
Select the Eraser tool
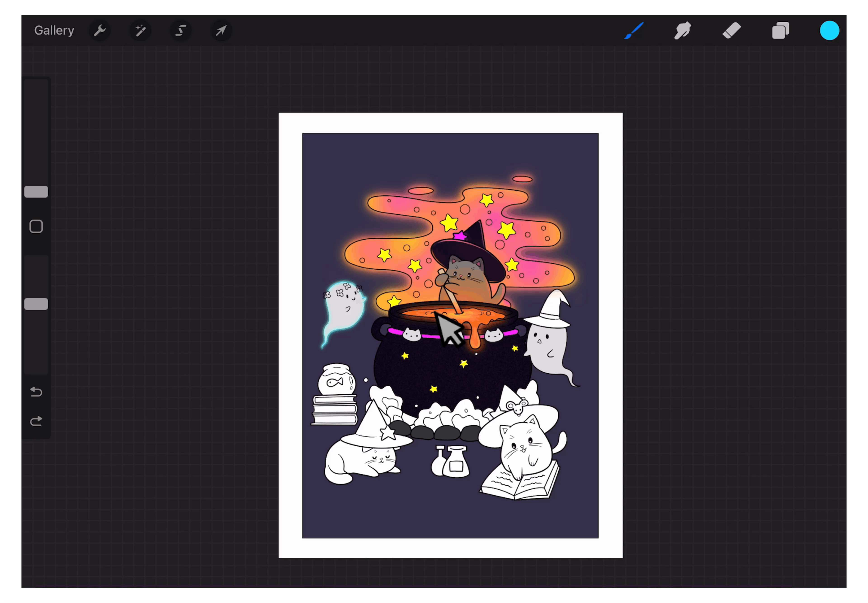(731, 30)
